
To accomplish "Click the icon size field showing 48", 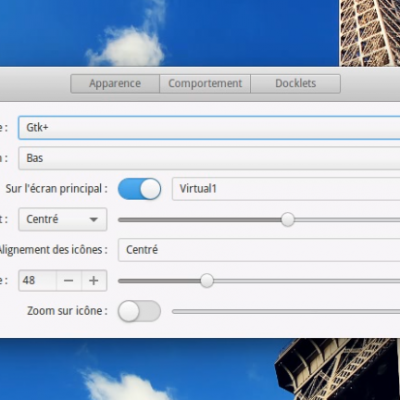I will [37, 280].
